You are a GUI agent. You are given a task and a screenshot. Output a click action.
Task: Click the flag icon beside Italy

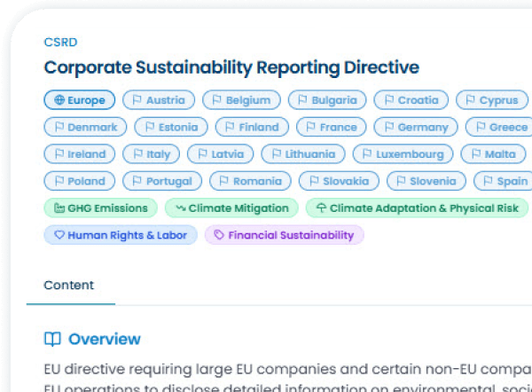coord(137,153)
